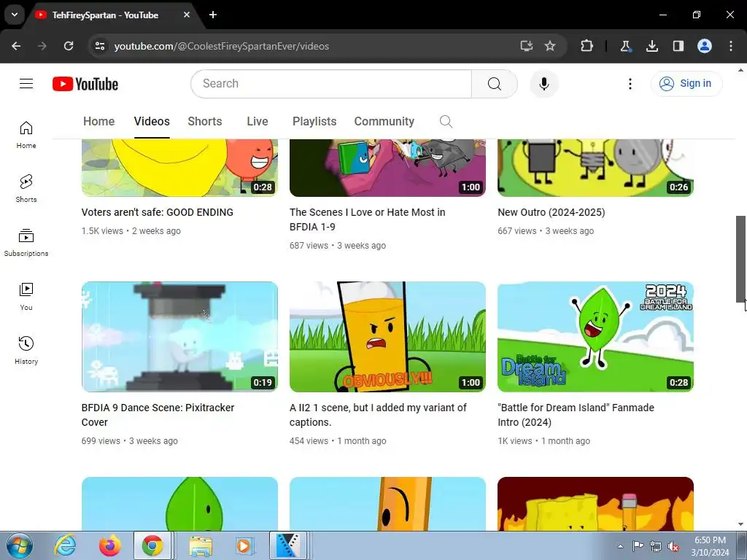Open You in the left sidebar
Screen dimensions: 747x560
[x=26, y=296]
